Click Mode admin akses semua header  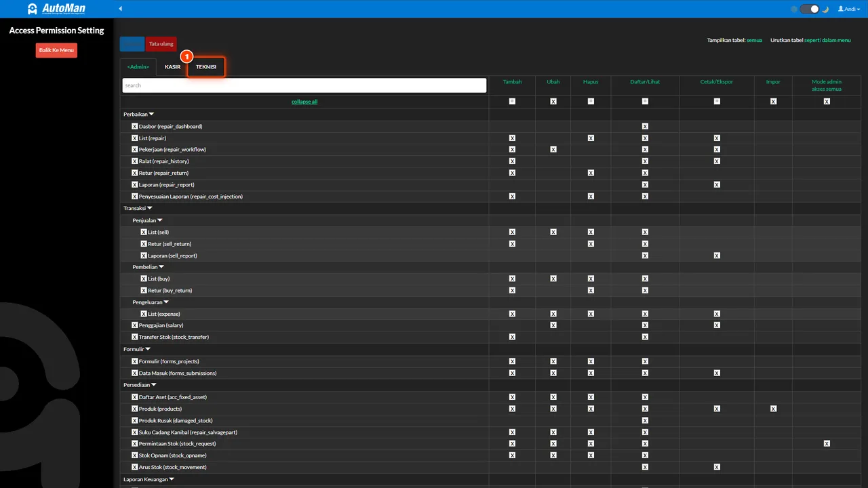click(x=827, y=85)
